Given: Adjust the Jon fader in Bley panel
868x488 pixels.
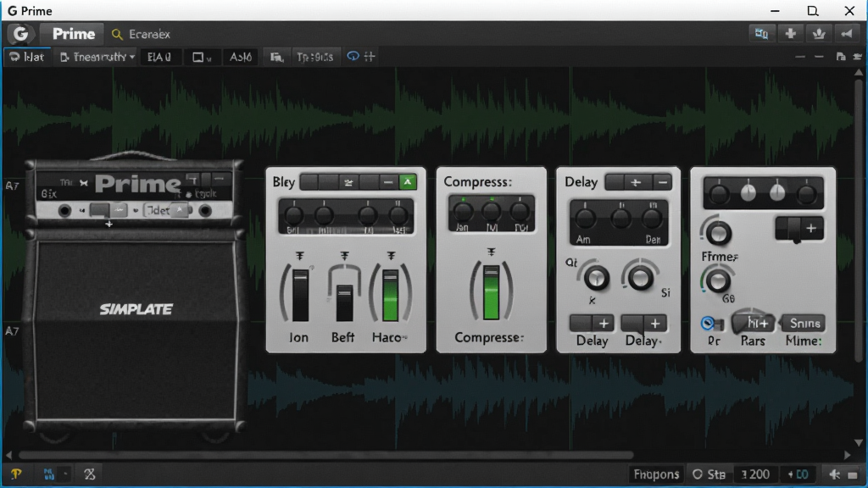Looking at the screenshot, I should (300, 294).
